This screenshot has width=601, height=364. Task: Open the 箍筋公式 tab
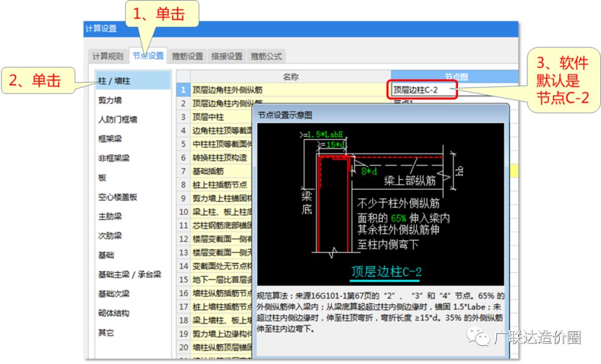(267, 56)
